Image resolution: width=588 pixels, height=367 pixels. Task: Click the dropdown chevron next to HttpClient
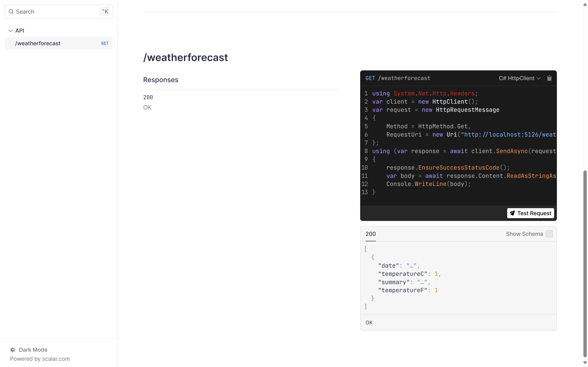click(x=539, y=78)
